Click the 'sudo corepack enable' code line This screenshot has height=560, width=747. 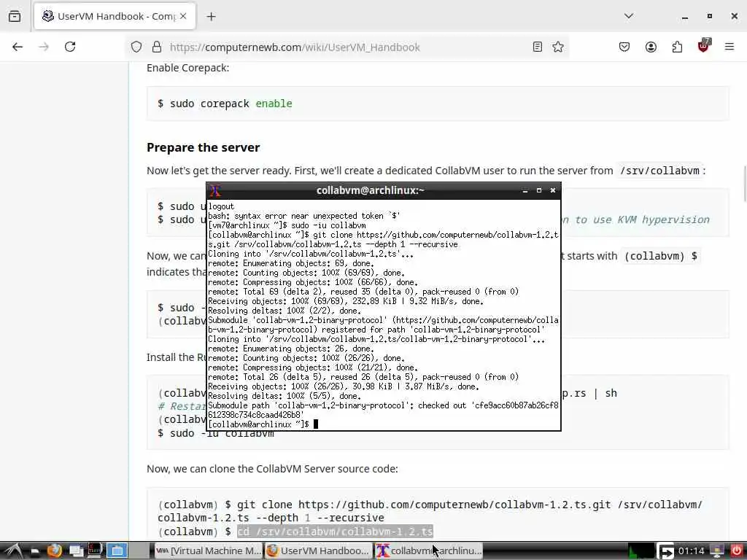[x=225, y=104]
